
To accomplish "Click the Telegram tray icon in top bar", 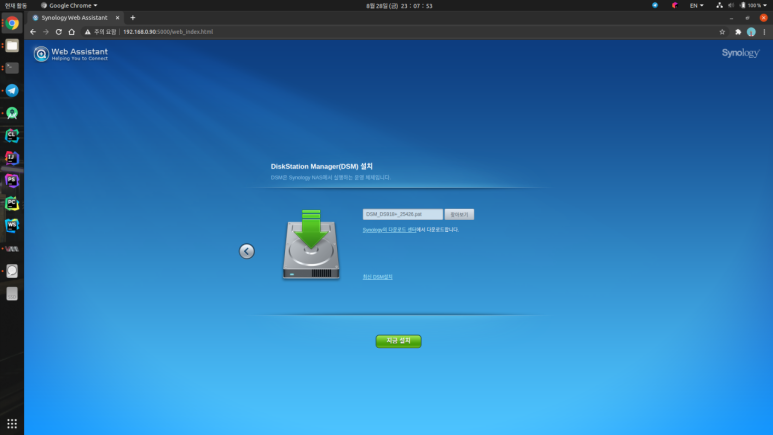I will [x=655, y=5].
